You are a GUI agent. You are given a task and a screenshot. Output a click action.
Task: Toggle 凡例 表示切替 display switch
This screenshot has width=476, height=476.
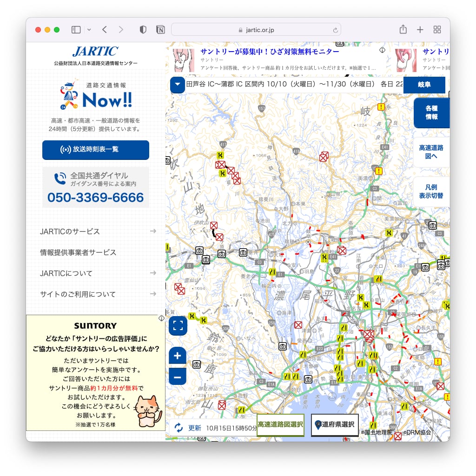coord(431,192)
